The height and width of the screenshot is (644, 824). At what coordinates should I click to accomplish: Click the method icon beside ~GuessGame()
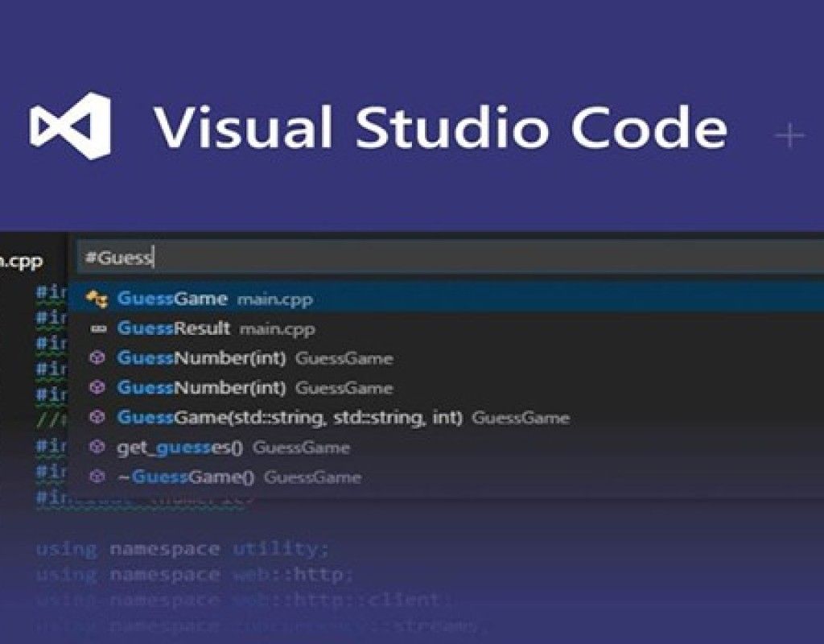click(97, 477)
